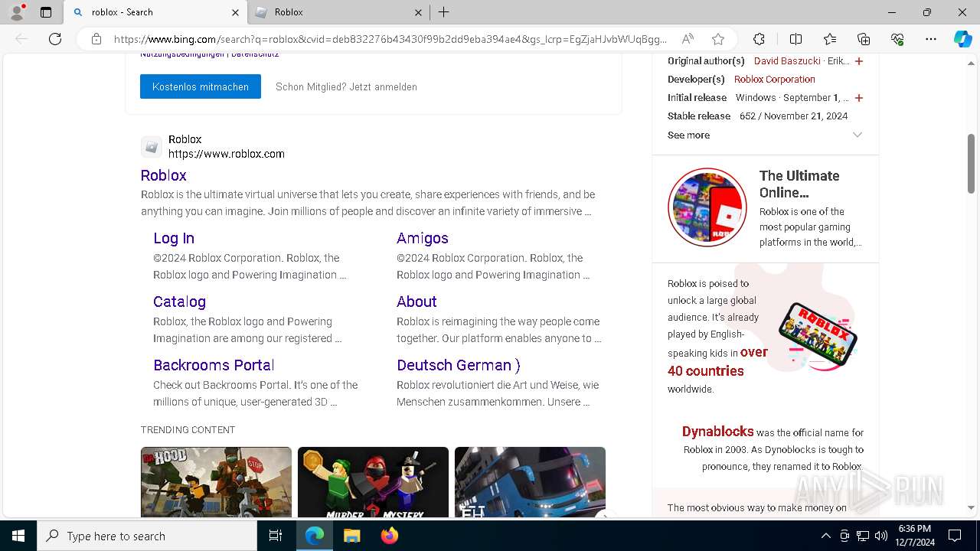Open the Collections icon
This screenshot has width=980, height=551.
pos(864,39)
